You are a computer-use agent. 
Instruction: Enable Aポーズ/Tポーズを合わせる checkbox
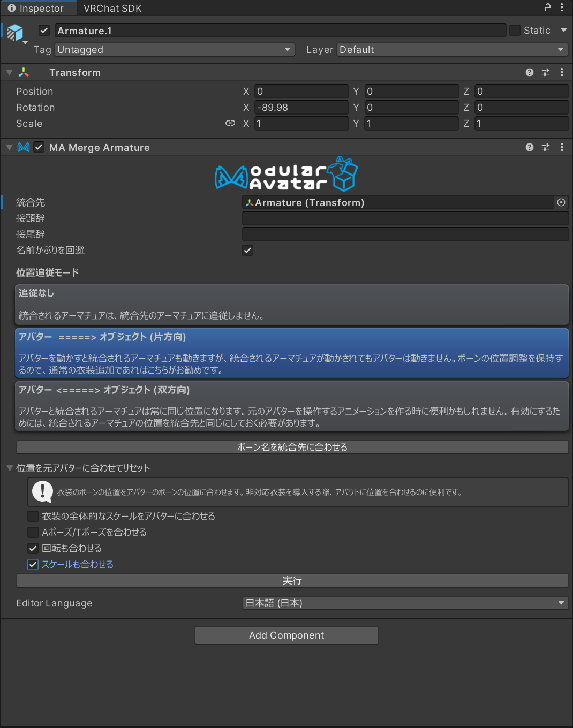(33, 532)
